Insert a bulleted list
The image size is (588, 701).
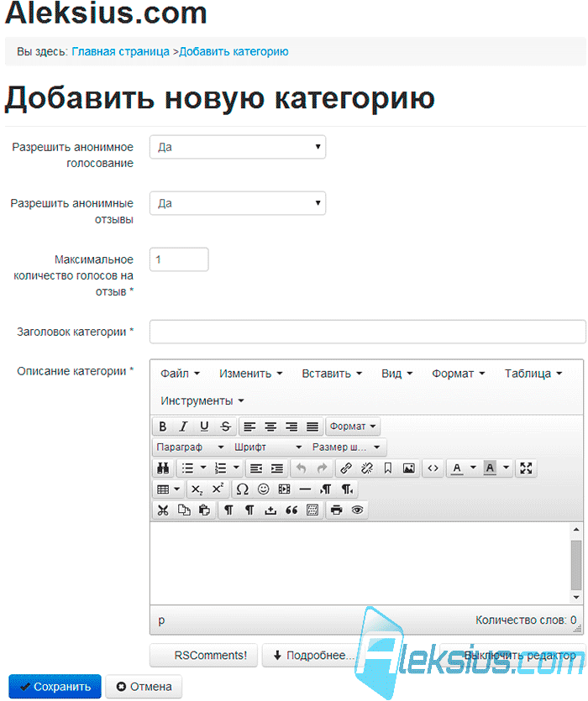pos(187,468)
